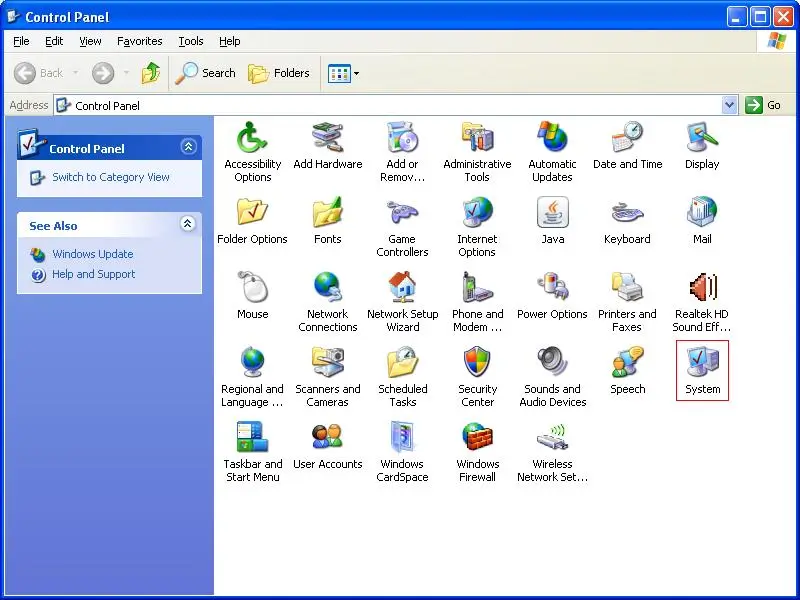The width and height of the screenshot is (800, 600).
Task: Open the Tools menu
Action: [x=191, y=41]
